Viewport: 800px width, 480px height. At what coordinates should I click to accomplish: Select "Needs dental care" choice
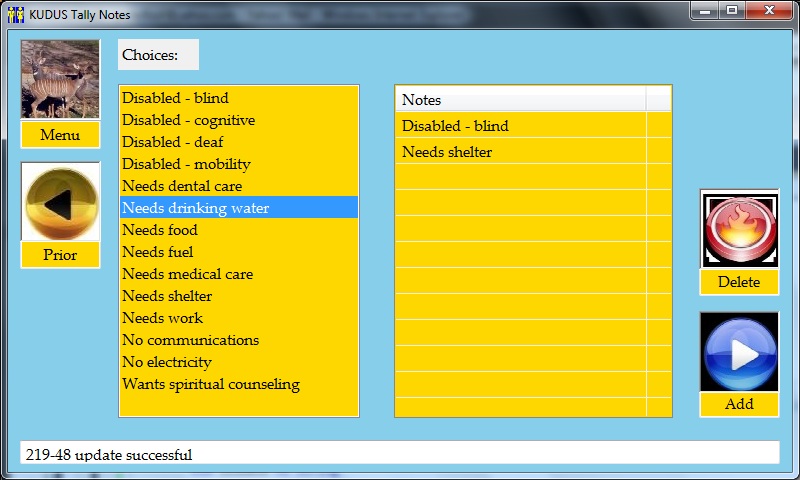point(182,186)
